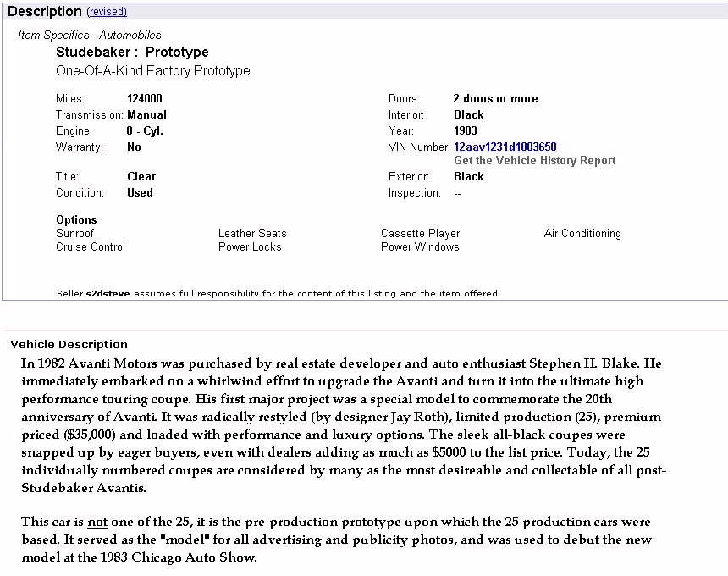Click the Cruise Control option
The height and width of the screenshot is (576, 728).
point(91,246)
